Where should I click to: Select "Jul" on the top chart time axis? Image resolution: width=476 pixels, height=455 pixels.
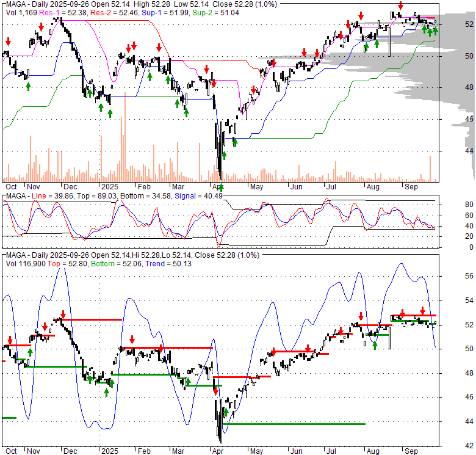(x=331, y=187)
